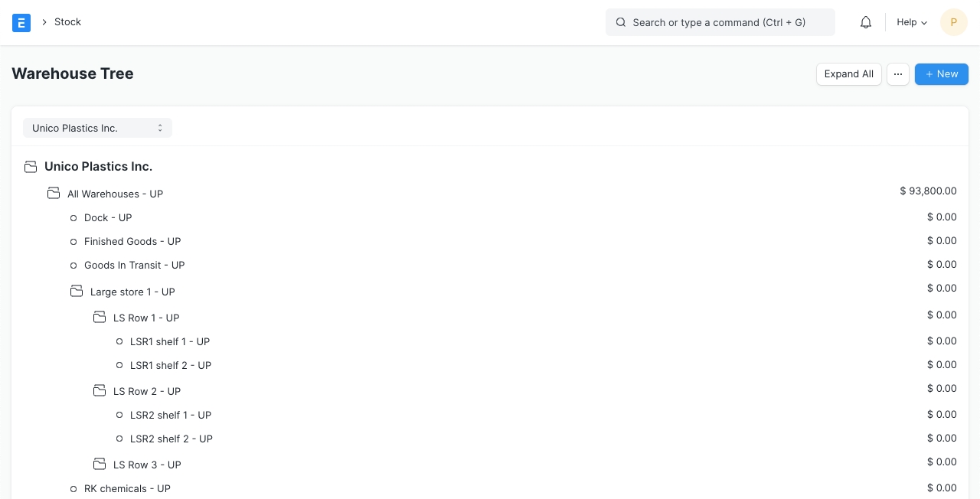Expand the LS Row 3 - UP folder
Image resolution: width=980 pixels, height=499 pixels.
click(100, 465)
